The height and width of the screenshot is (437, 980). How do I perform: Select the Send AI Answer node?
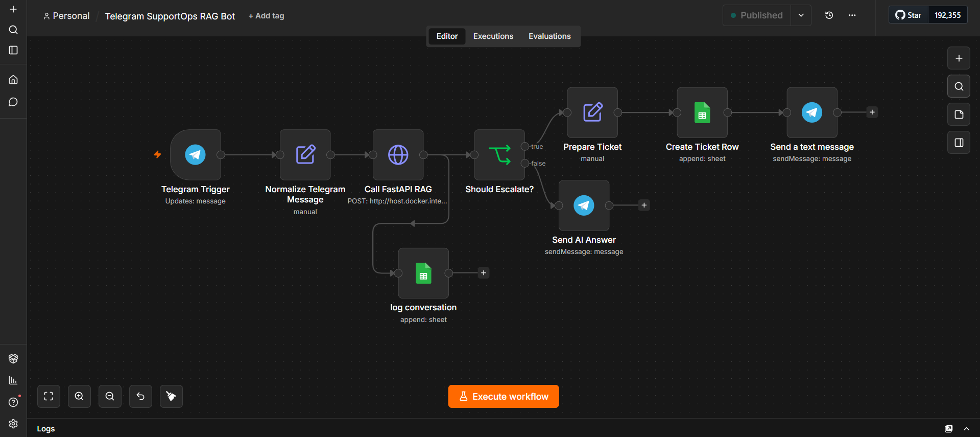pos(584,205)
